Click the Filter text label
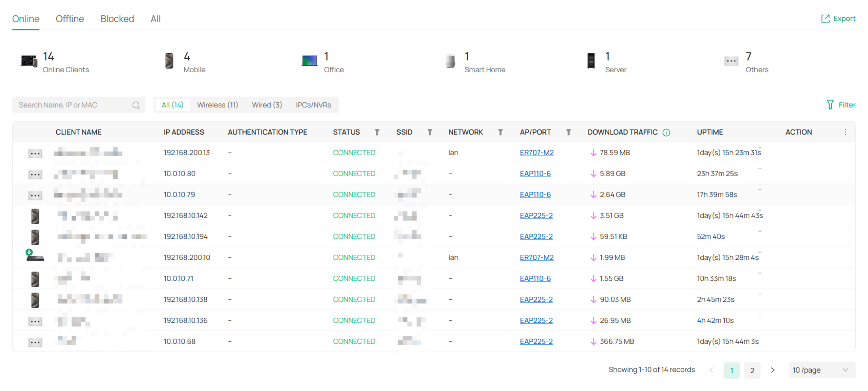 tap(847, 105)
